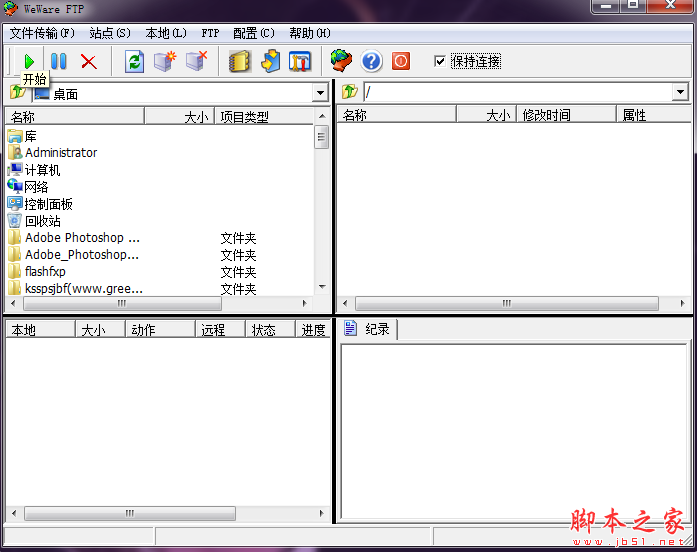Sort remote files by 修改时间 column

[566, 115]
